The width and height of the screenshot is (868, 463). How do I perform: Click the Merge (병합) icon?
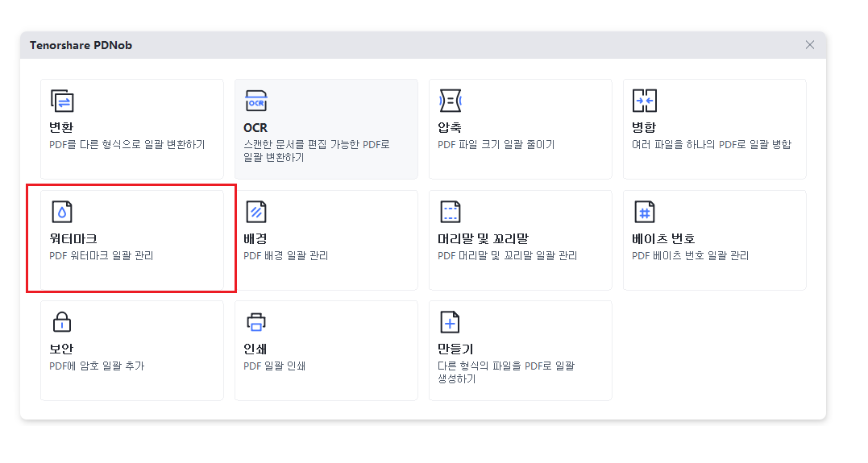coord(645,101)
